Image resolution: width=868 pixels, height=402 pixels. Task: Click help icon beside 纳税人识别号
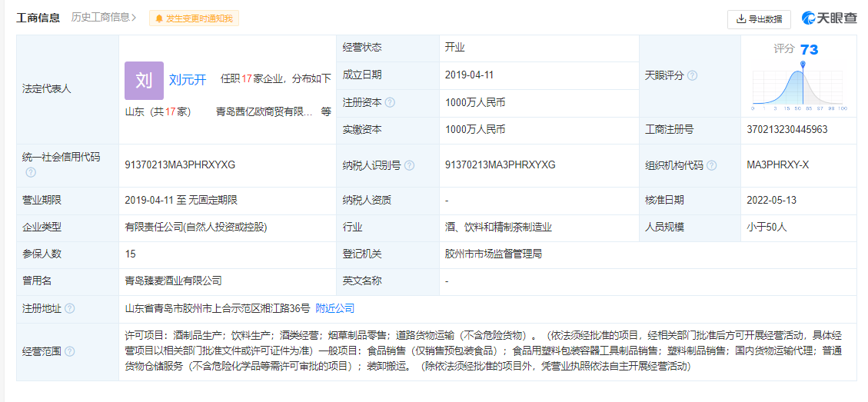(x=409, y=165)
